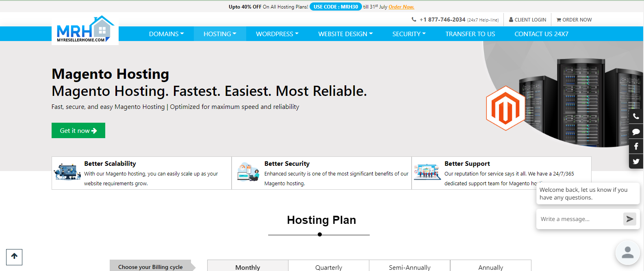Viewport: 644px width, 271px height.
Task: Visit Twitter via the side icon
Action: [636, 161]
